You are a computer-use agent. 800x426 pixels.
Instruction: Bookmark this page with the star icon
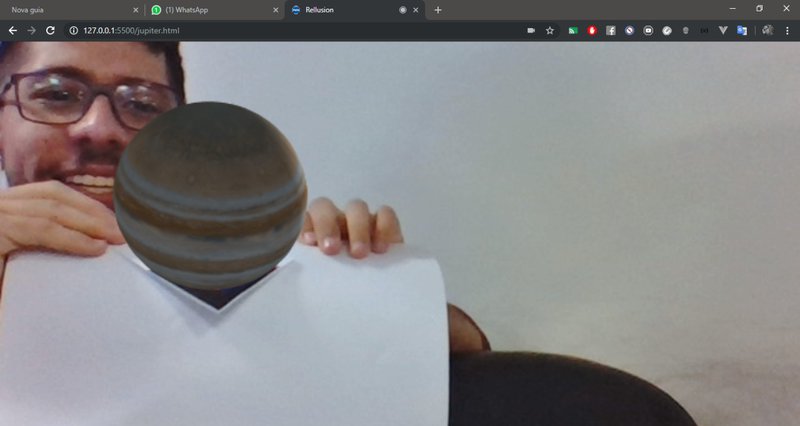pyautogui.click(x=550, y=31)
